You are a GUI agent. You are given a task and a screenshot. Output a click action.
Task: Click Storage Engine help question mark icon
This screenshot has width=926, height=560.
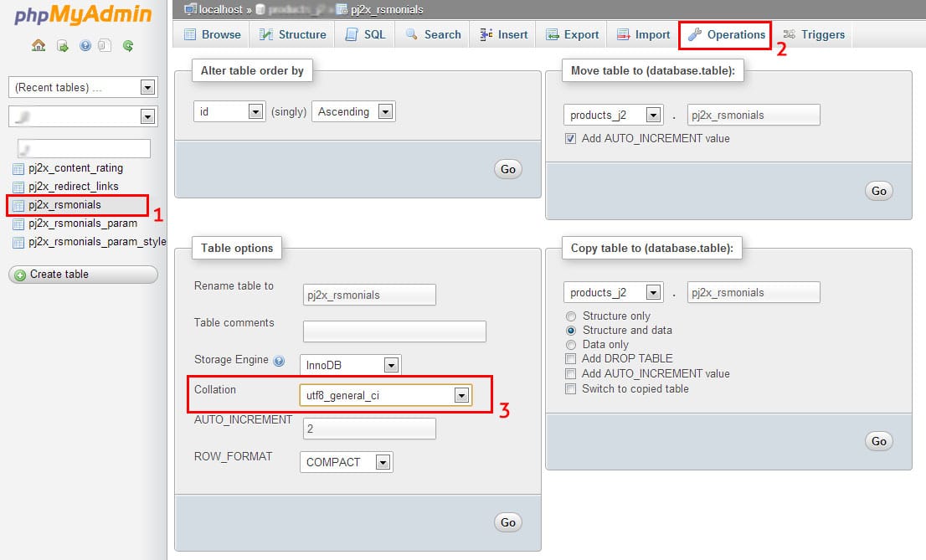[x=280, y=362]
